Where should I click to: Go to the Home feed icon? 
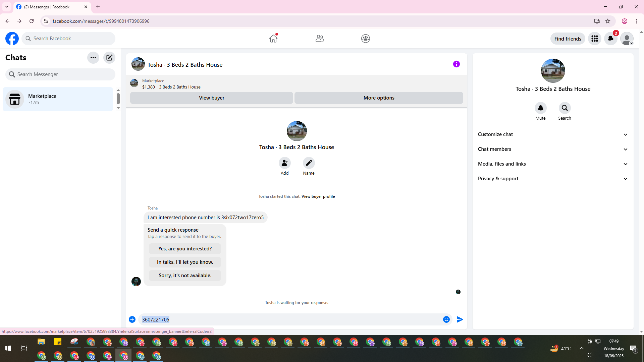pyautogui.click(x=273, y=39)
